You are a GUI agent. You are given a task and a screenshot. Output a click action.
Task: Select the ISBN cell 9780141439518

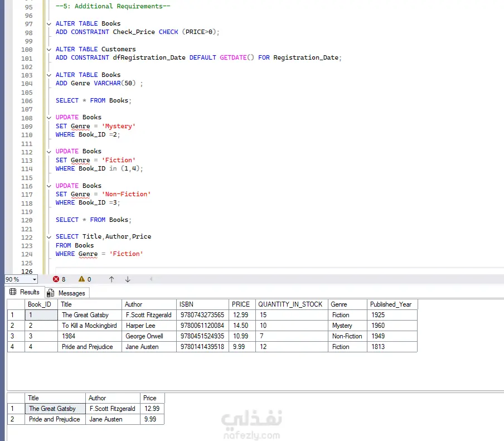[202, 347]
